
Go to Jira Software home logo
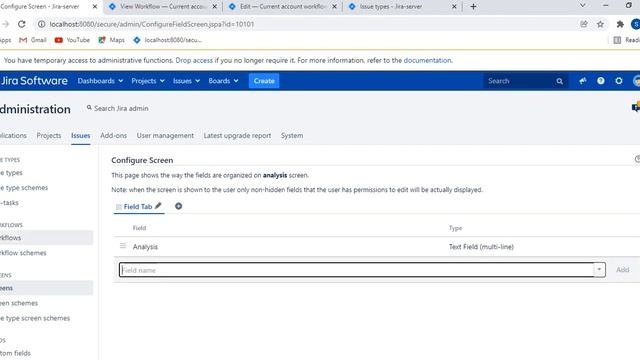click(34, 81)
